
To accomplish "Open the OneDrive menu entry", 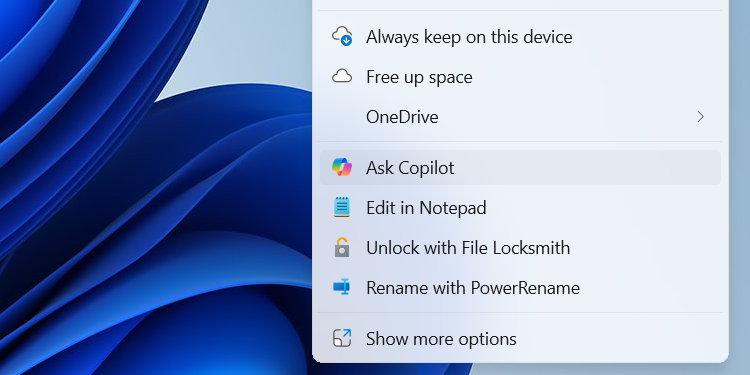I will click(x=520, y=117).
